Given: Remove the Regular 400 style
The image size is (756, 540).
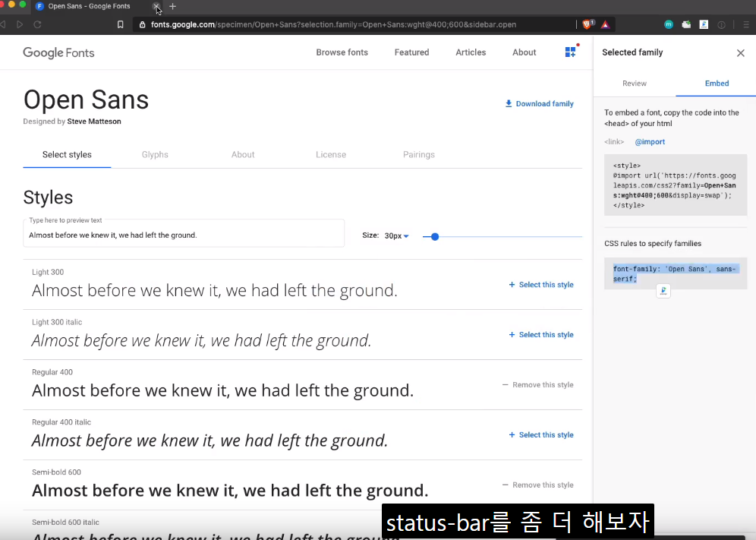Looking at the screenshot, I should click(x=537, y=384).
